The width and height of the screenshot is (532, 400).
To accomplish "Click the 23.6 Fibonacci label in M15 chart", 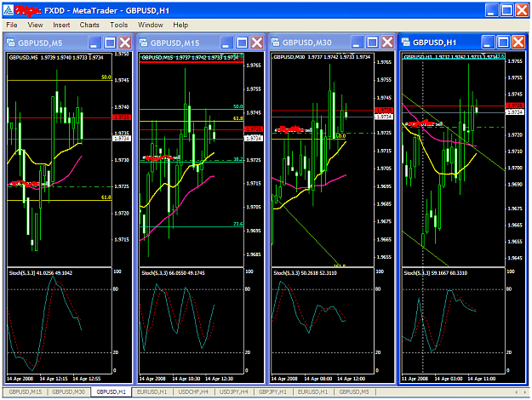I will pos(237,224).
